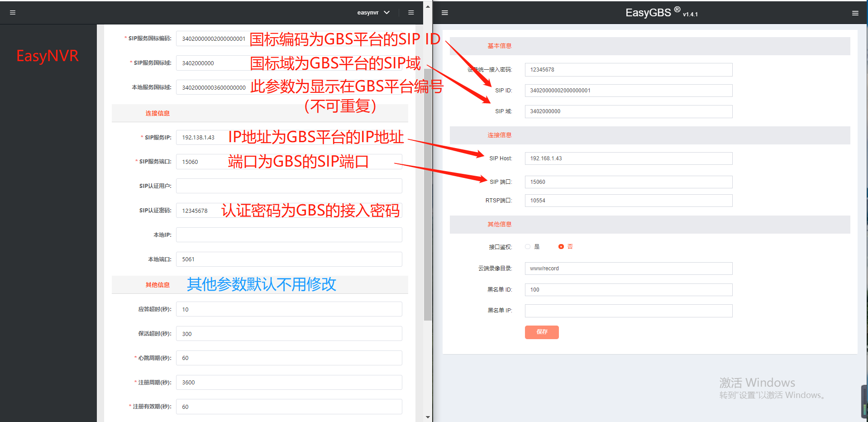Expand the easynvr user dropdown

click(x=373, y=13)
